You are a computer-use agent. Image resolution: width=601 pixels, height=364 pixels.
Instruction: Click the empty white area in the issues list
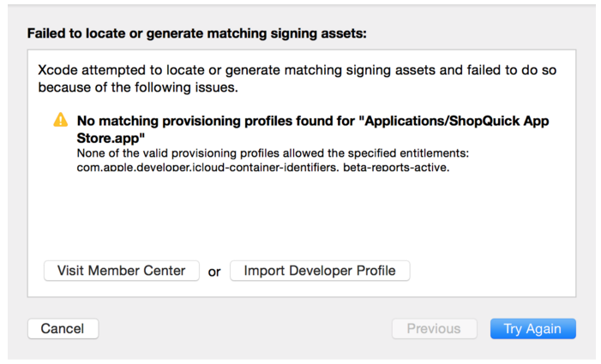[301, 216]
